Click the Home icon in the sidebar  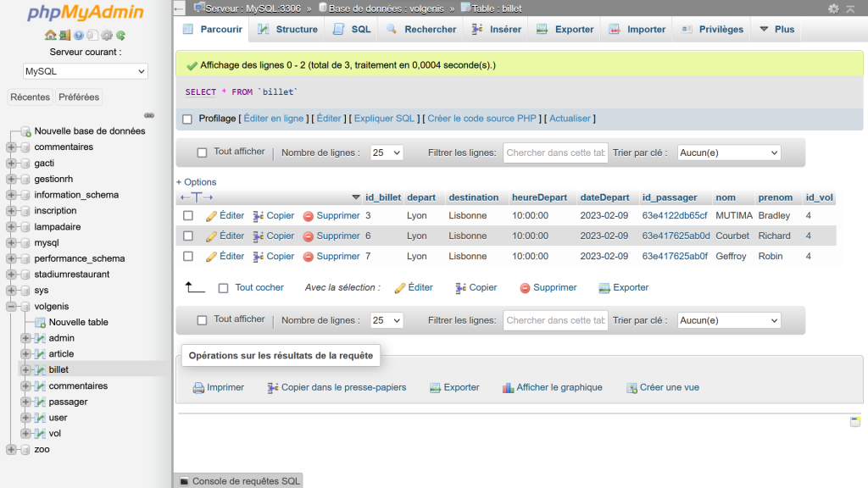(50, 36)
